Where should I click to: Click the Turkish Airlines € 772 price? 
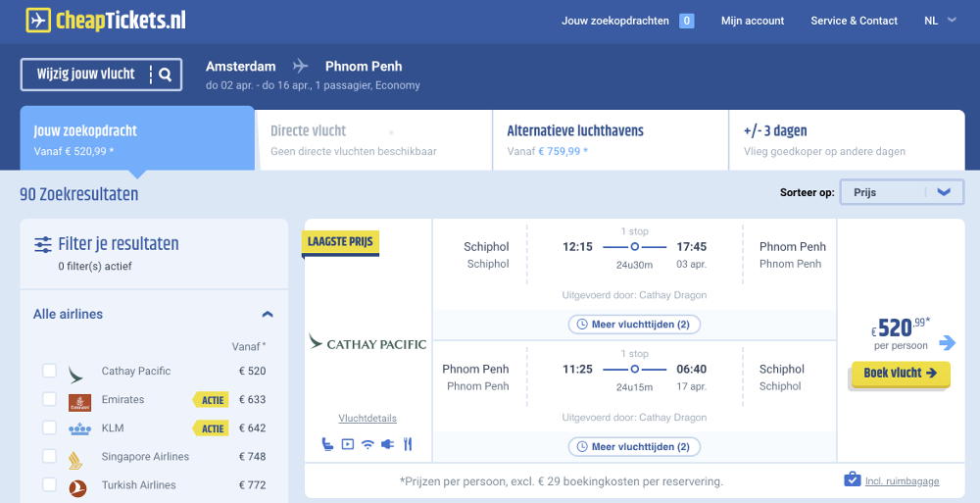253,484
